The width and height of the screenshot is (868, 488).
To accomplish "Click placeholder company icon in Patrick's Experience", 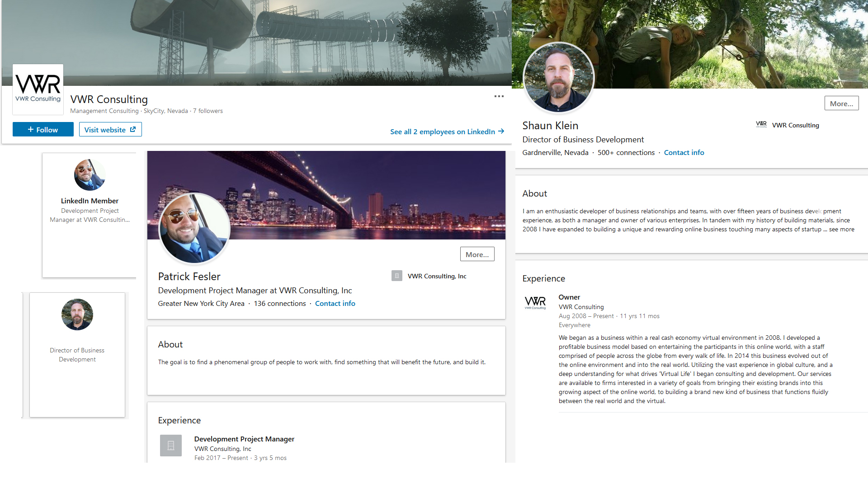I will point(171,446).
